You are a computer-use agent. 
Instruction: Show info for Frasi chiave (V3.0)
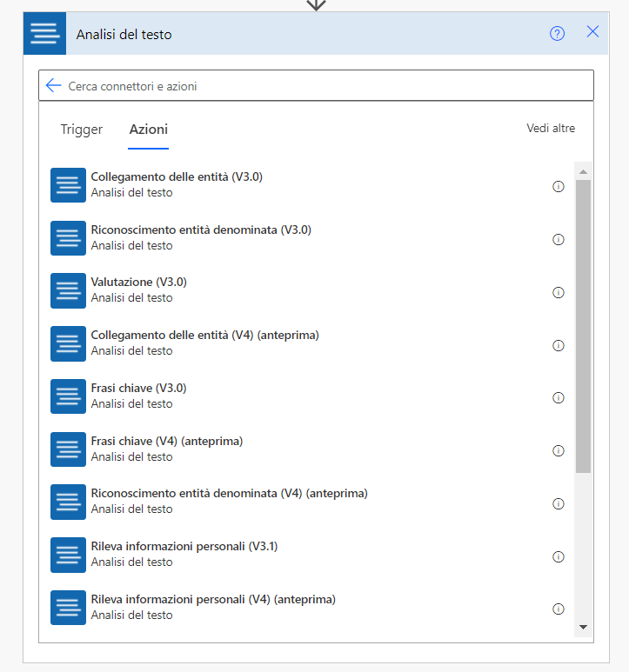point(559,397)
